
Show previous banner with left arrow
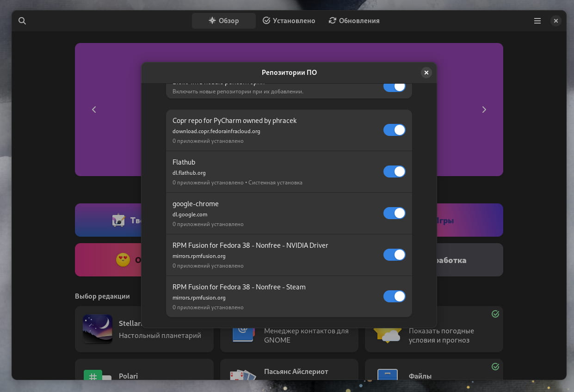(94, 110)
